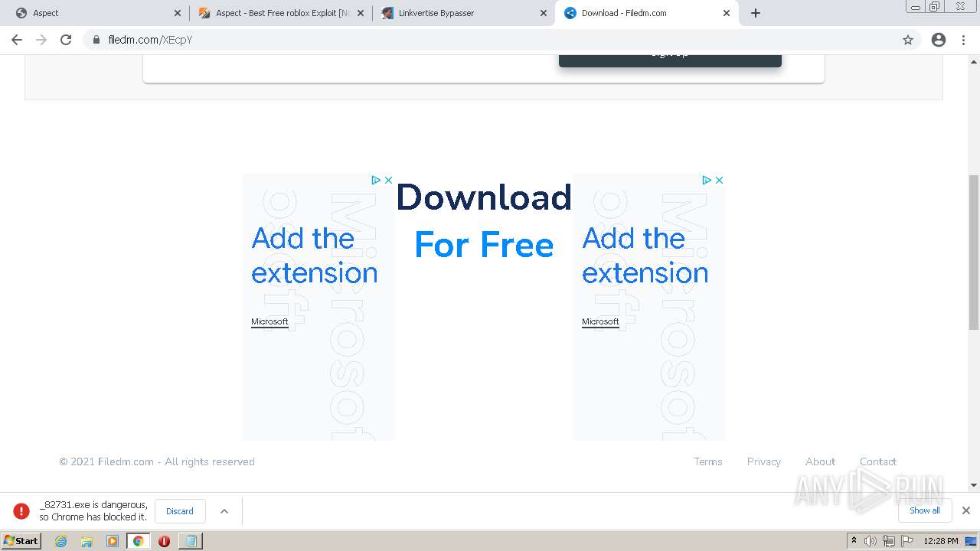Image resolution: width=980 pixels, height=551 pixels.
Task: Close the Aspect roblox Exploit tab
Action: [361, 13]
